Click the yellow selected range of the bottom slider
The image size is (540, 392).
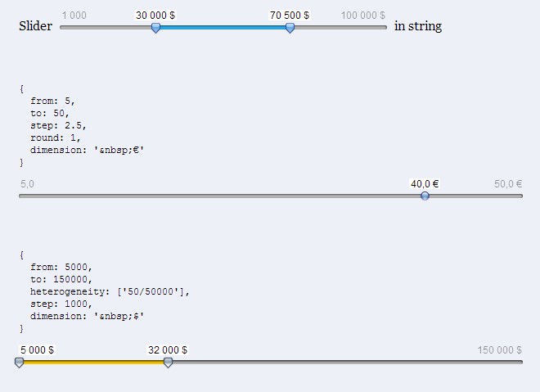pos(93,361)
